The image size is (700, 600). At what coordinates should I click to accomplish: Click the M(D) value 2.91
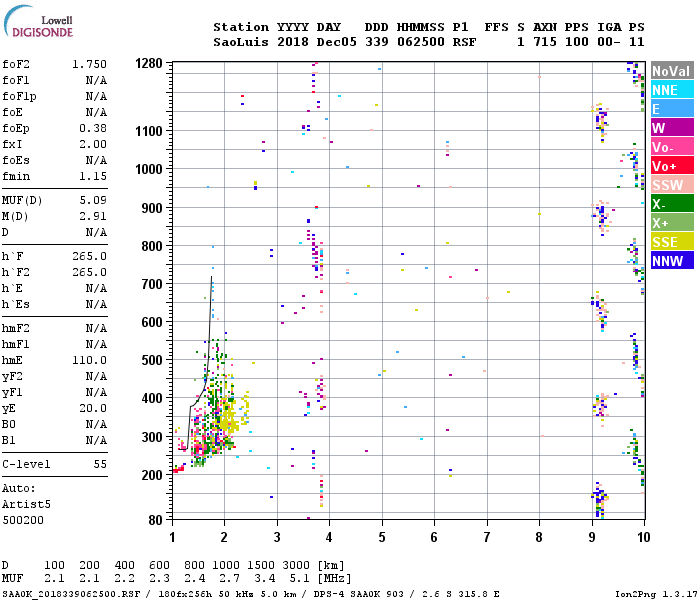[x=93, y=216]
